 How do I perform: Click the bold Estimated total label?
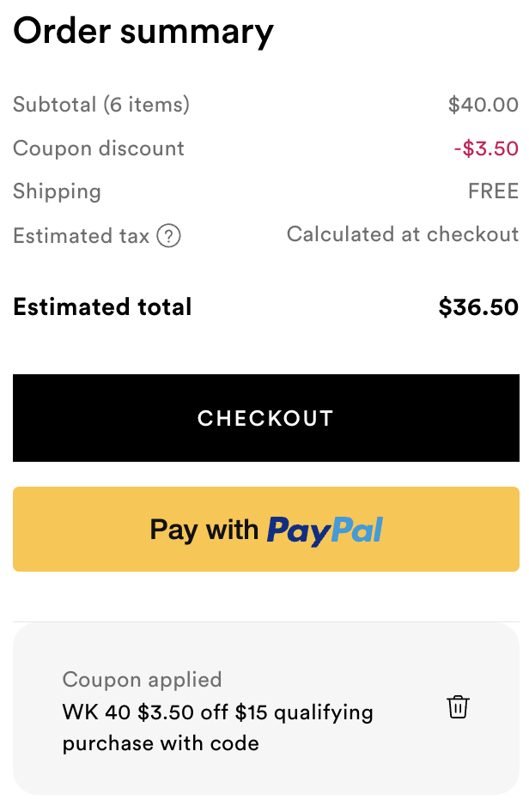(102, 306)
